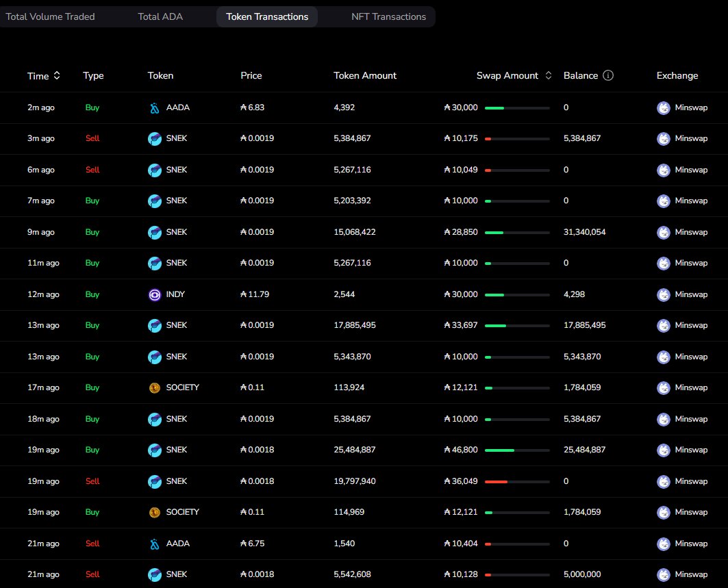Select the Token Transactions tab

267,16
